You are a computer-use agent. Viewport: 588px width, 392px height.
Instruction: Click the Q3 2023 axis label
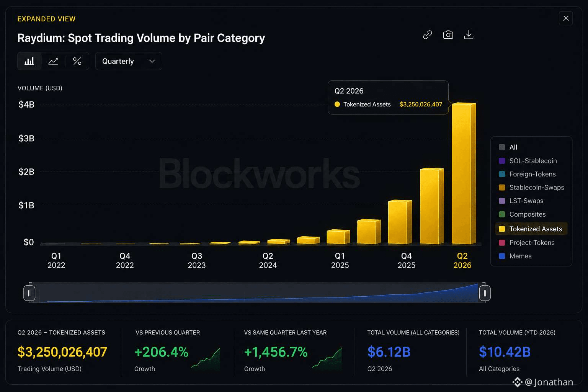pos(197,261)
